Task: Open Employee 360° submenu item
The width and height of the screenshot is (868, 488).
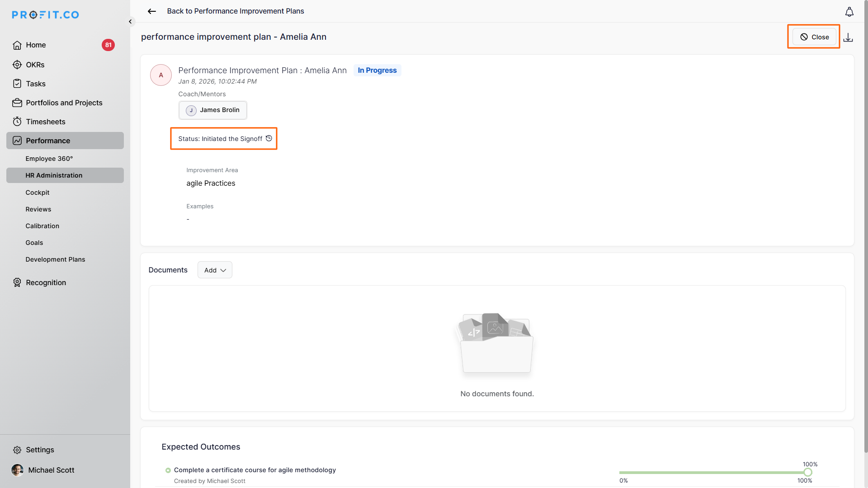Action: click(x=49, y=159)
